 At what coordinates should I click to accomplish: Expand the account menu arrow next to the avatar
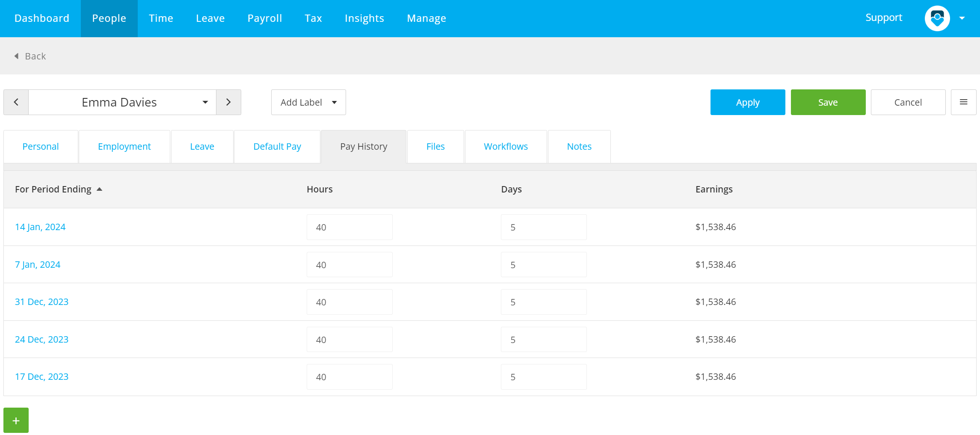point(962,18)
